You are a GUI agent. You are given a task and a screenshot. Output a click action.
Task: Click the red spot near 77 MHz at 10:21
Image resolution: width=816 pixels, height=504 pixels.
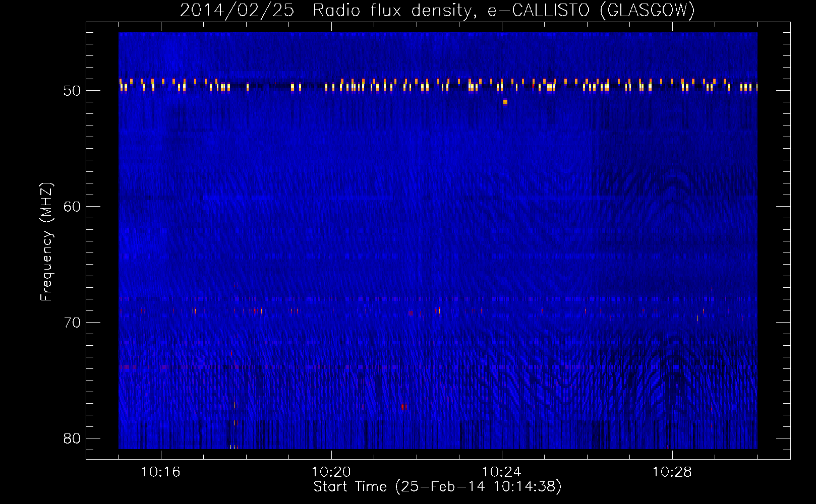[403, 407]
